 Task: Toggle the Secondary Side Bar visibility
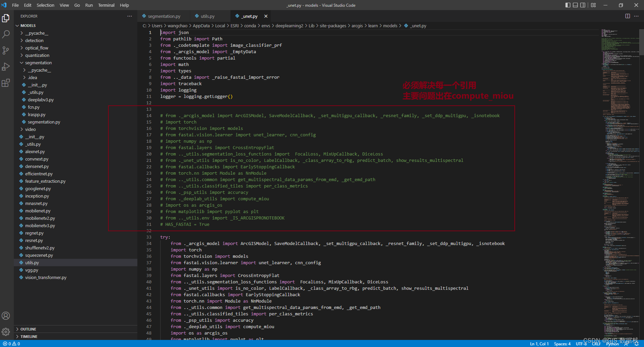[x=583, y=5]
